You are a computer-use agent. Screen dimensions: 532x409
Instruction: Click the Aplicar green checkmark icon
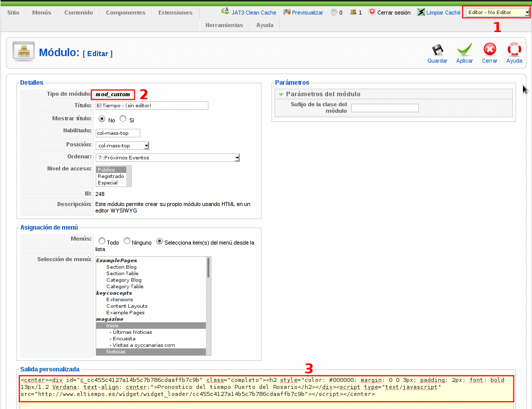tap(464, 50)
